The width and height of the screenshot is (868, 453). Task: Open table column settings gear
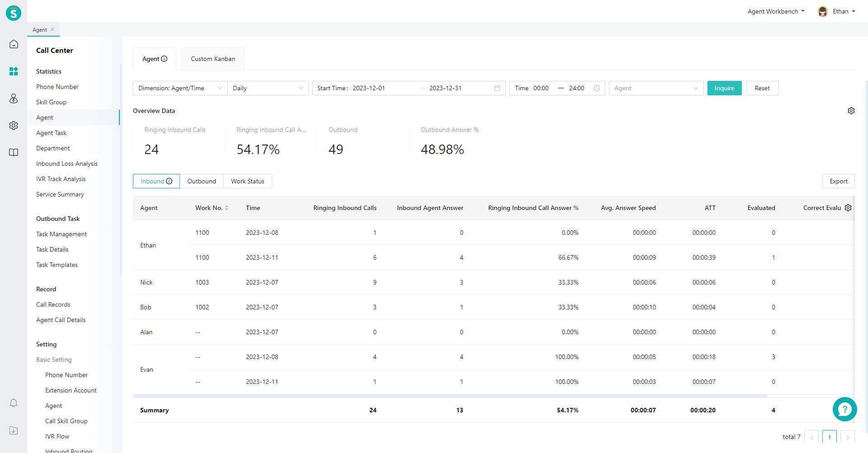pos(848,208)
